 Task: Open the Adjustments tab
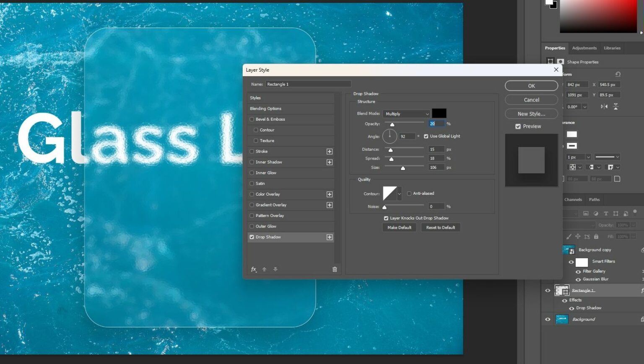click(x=584, y=48)
